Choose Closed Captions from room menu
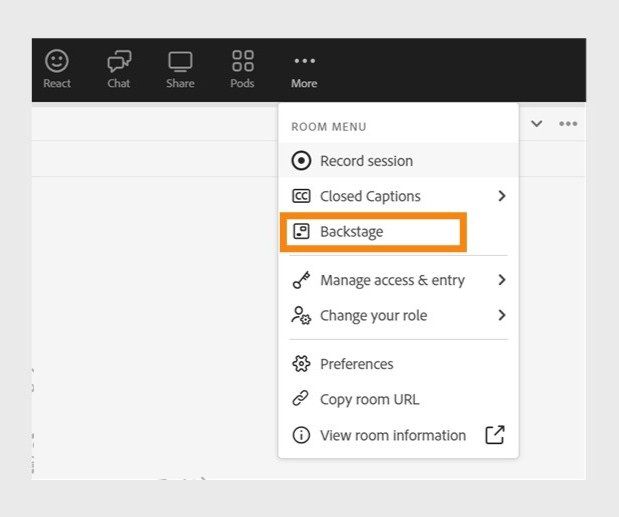Viewport: 619px width, 517px height. point(398,196)
